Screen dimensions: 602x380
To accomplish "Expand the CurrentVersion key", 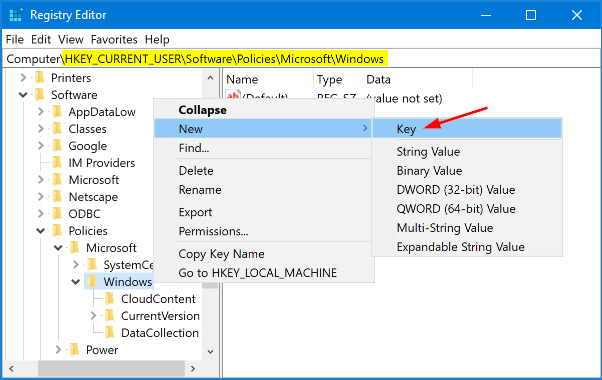I will pyautogui.click(x=93, y=316).
